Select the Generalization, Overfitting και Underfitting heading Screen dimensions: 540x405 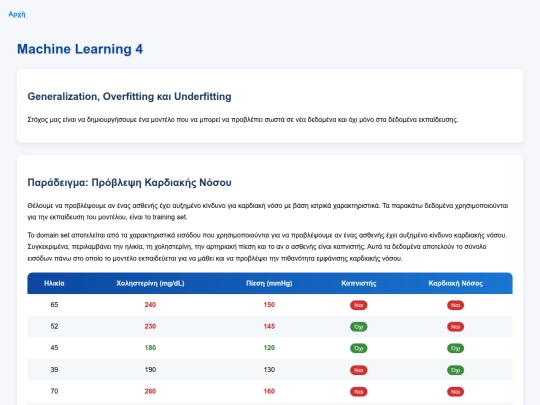click(129, 96)
